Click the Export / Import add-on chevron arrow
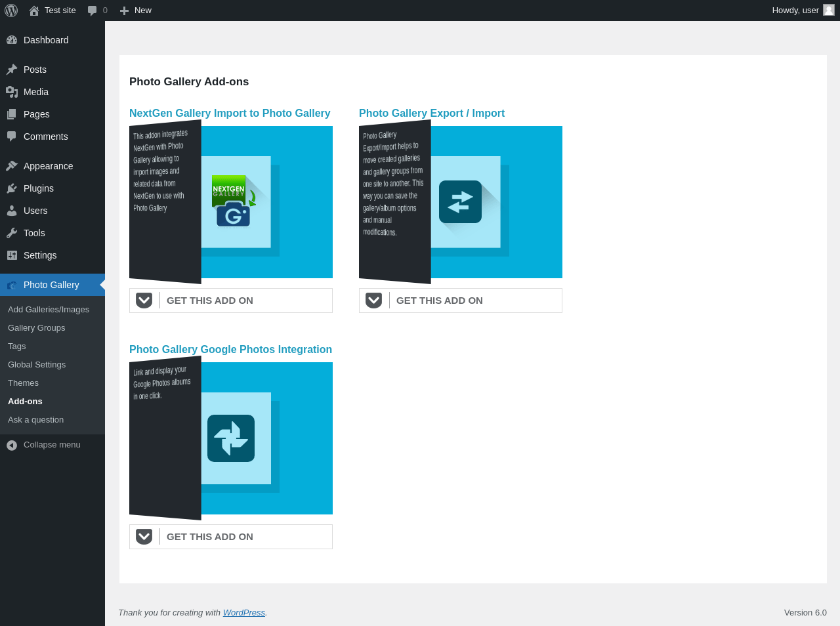 tap(374, 301)
